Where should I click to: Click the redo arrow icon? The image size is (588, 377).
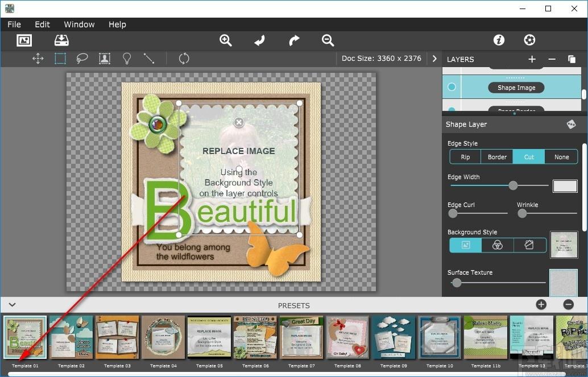(x=294, y=40)
